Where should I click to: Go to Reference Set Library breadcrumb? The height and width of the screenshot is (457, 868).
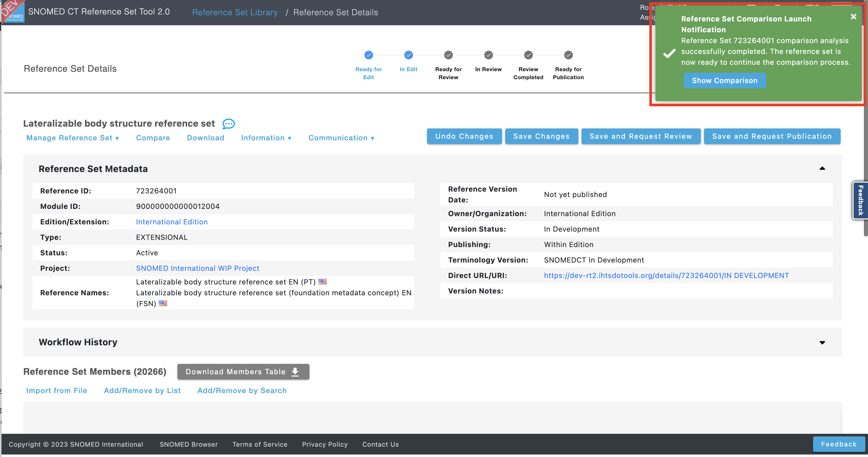[x=235, y=12]
